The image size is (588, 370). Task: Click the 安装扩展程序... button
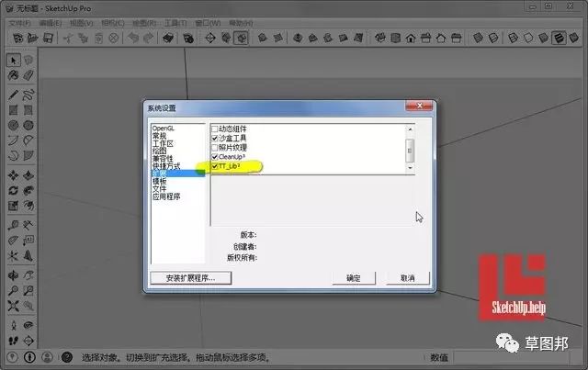tap(191, 278)
